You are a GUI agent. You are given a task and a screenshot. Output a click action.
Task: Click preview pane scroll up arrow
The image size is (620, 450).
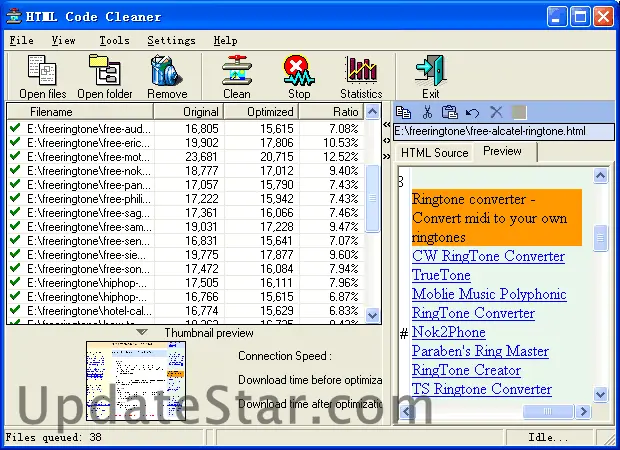pos(600,175)
